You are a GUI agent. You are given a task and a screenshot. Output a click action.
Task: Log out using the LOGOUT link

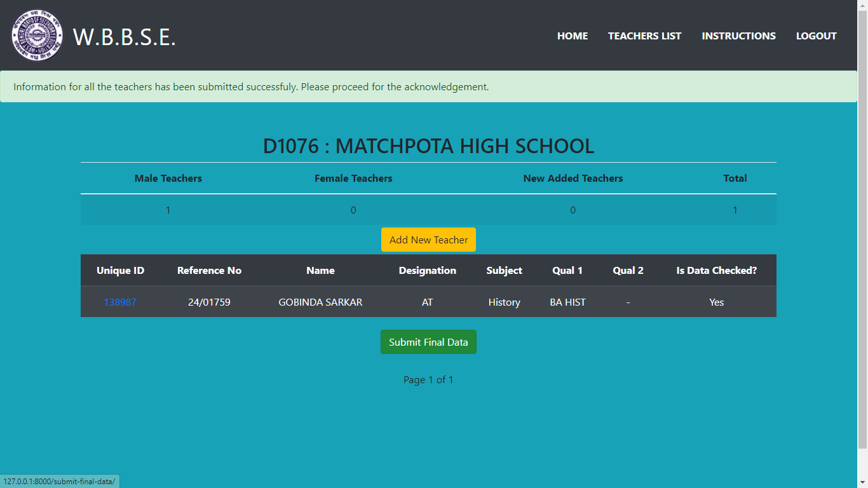coord(816,36)
